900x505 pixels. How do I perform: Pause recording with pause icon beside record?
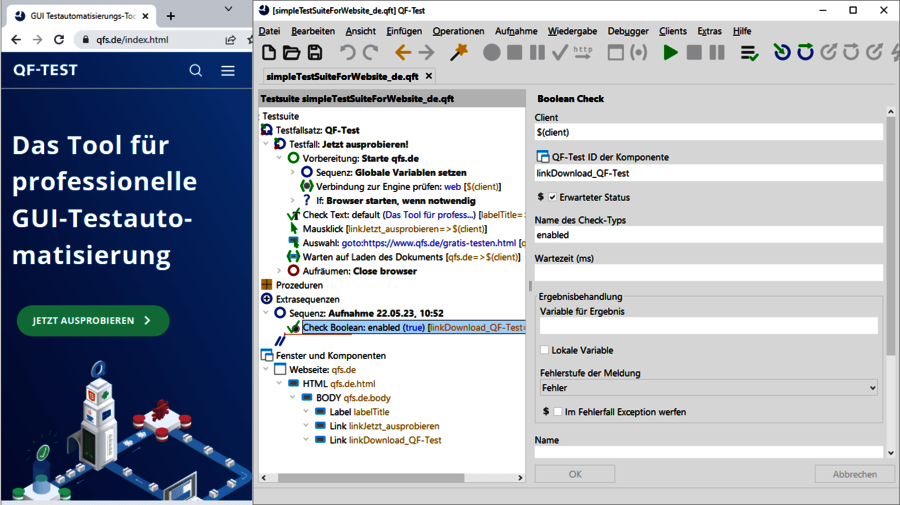coord(537,53)
